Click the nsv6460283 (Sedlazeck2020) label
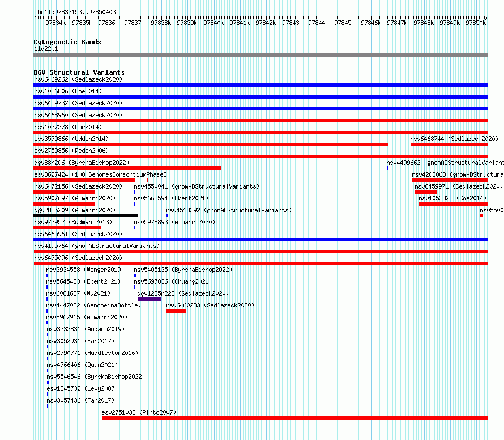This screenshot has width=504, height=440. coord(210,305)
